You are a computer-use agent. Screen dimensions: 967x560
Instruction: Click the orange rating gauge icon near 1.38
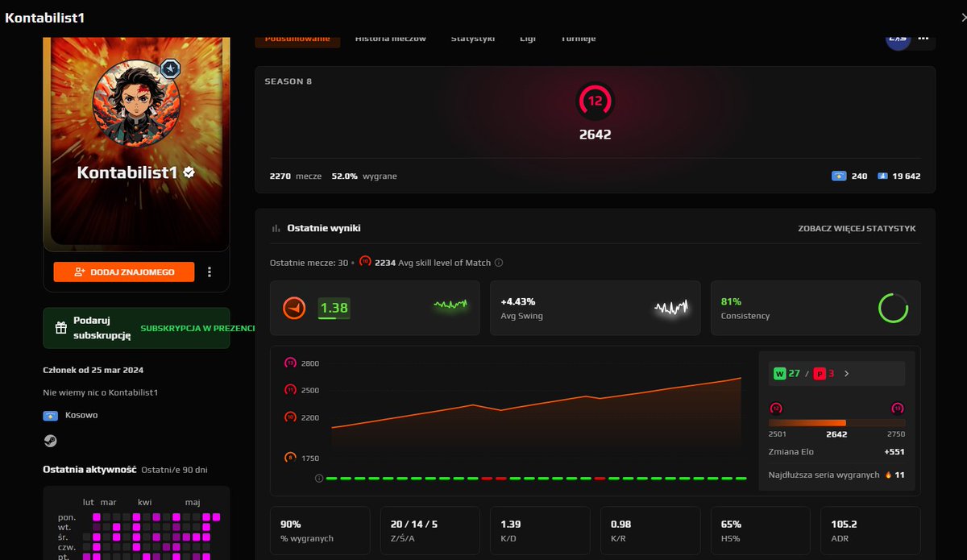point(294,308)
